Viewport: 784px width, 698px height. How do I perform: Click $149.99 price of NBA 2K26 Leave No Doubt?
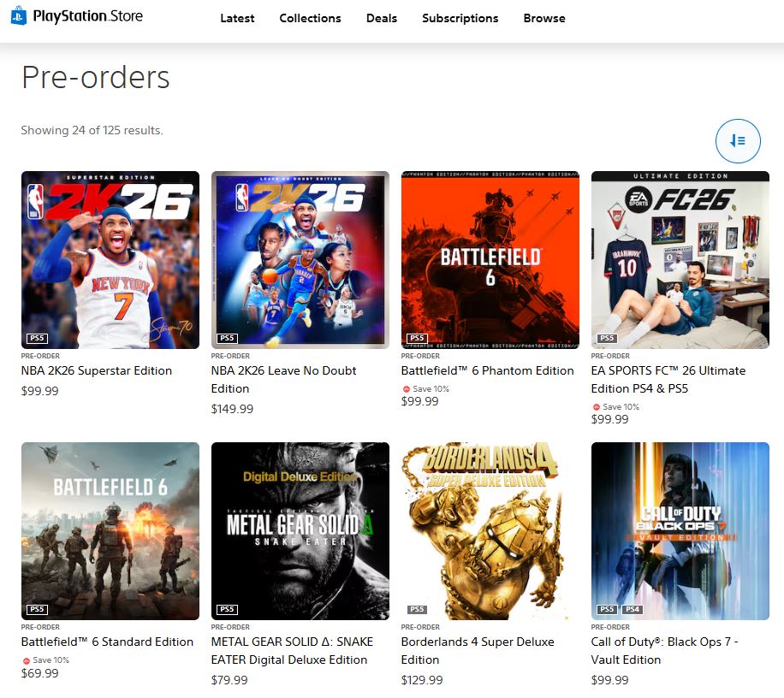[232, 409]
